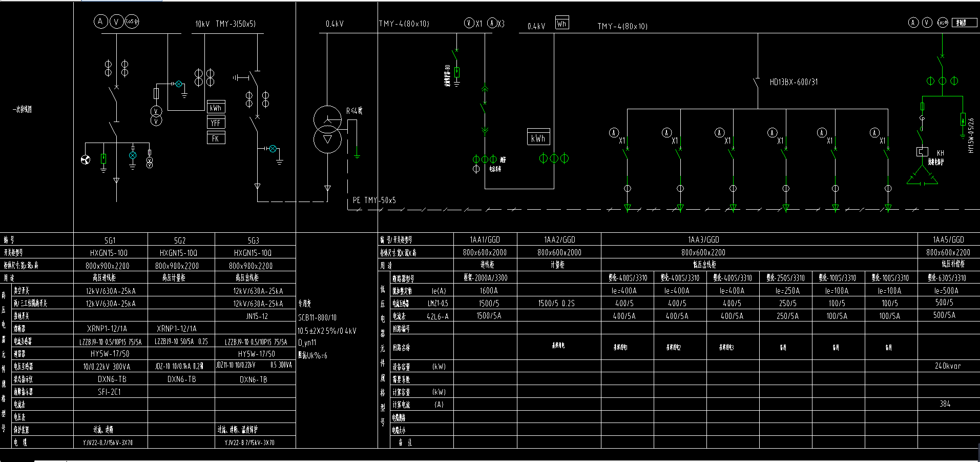Select the 1500/5 0.2S current transformer cell
The width and height of the screenshot is (980, 462).
[x=556, y=303]
